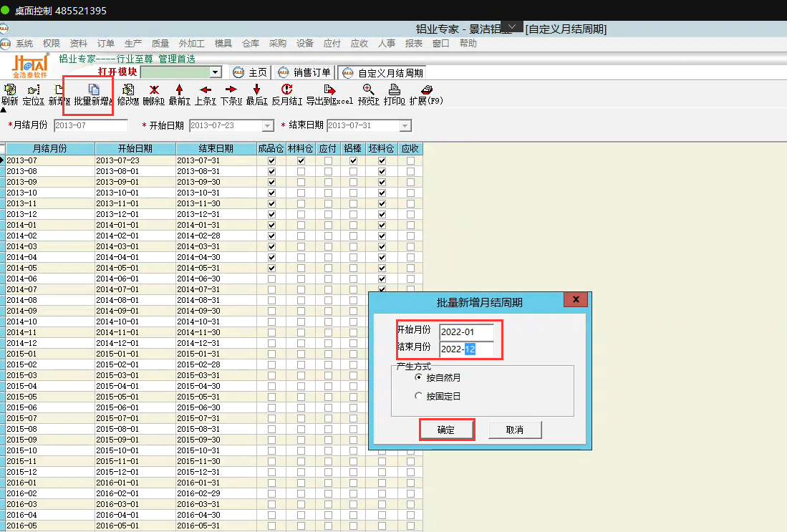787x532 pixels.
Task: Open 预览 print preview icon
Action: (368, 95)
